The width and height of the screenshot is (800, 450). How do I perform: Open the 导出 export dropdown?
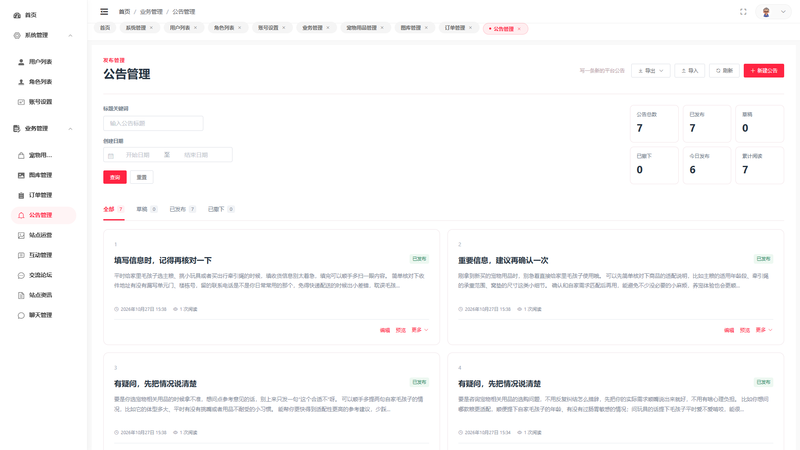(651, 71)
